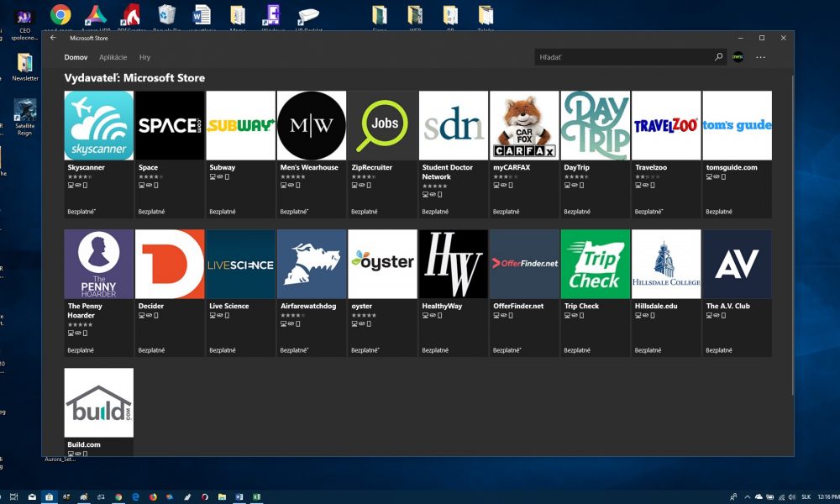The image size is (840, 504).
Task: Open the Recycle Bin desktop icon
Action: click(x=166, y=15)
